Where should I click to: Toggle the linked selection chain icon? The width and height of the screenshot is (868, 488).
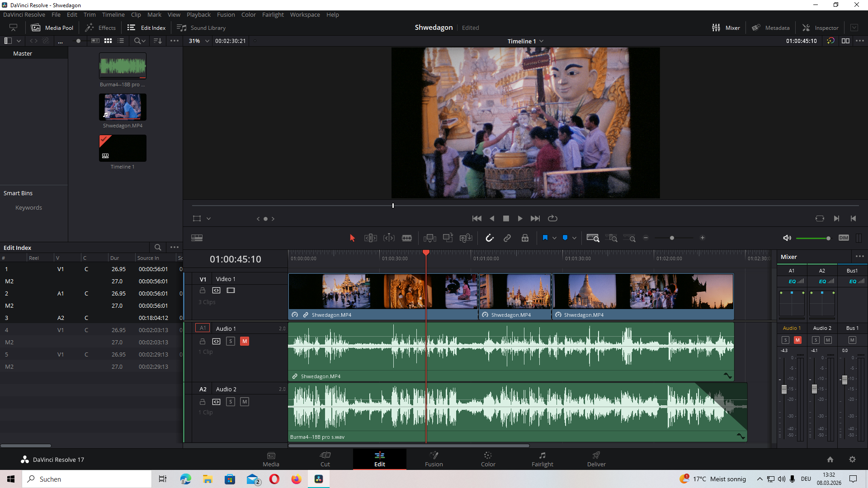tap(507, 238)
